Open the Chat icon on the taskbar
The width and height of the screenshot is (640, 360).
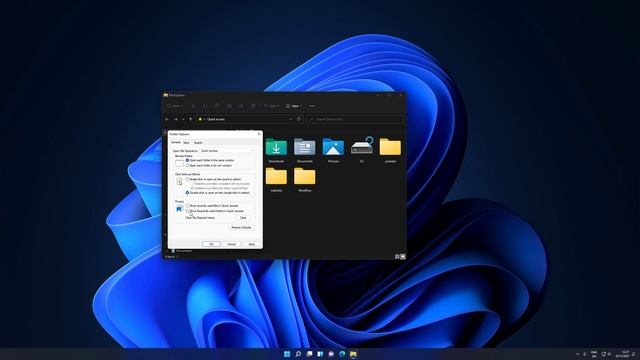pos(331,354)
